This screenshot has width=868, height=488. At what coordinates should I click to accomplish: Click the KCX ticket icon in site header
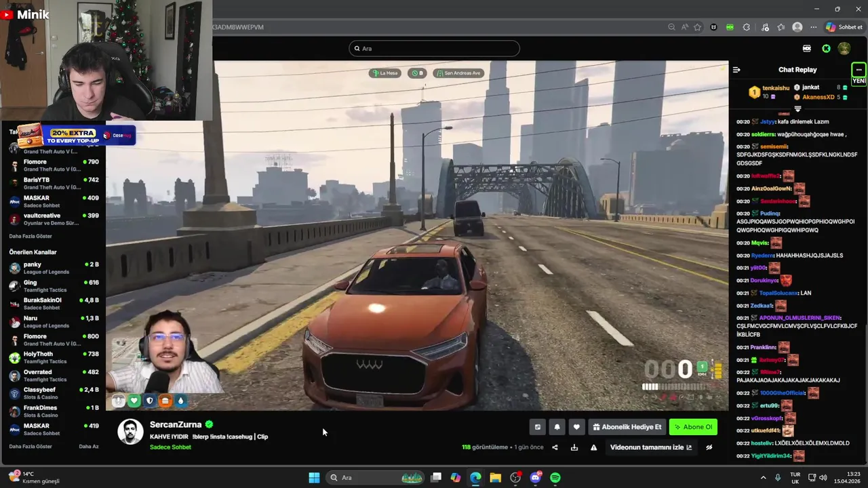tap(806, 49)
